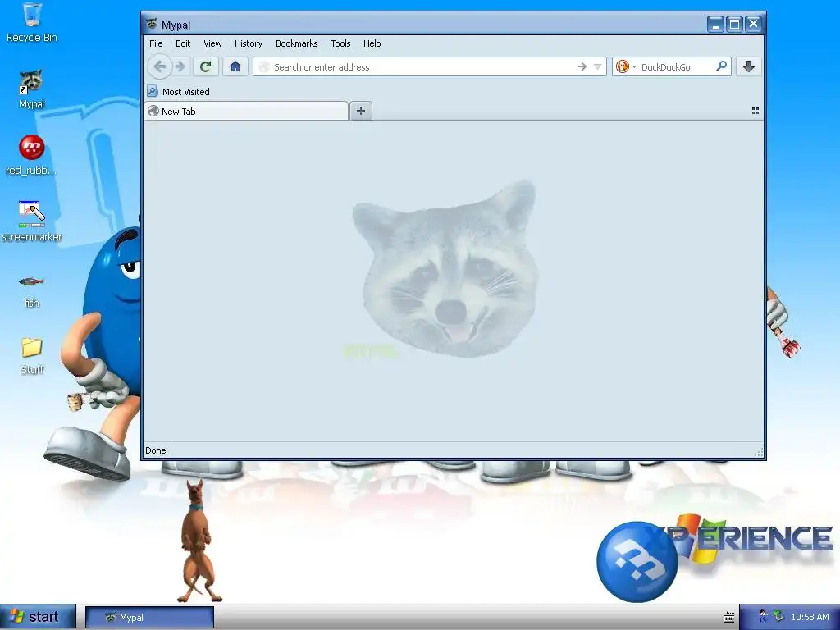Image resolution: width=840 pixels, height=630 pixels.
Task: Select the red_rubb... desktop icon
Action: tap(32, 155)
